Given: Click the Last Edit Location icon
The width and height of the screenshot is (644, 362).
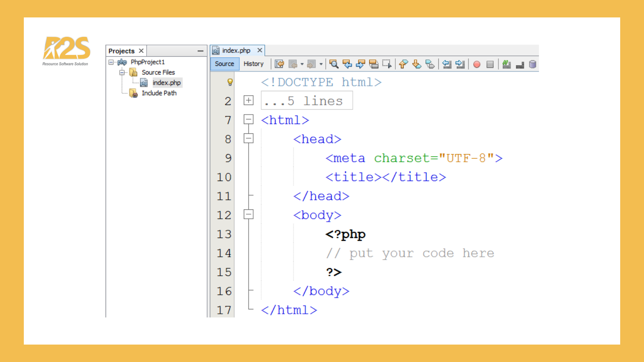Looking at the screenshot, I should pos(279,64).
